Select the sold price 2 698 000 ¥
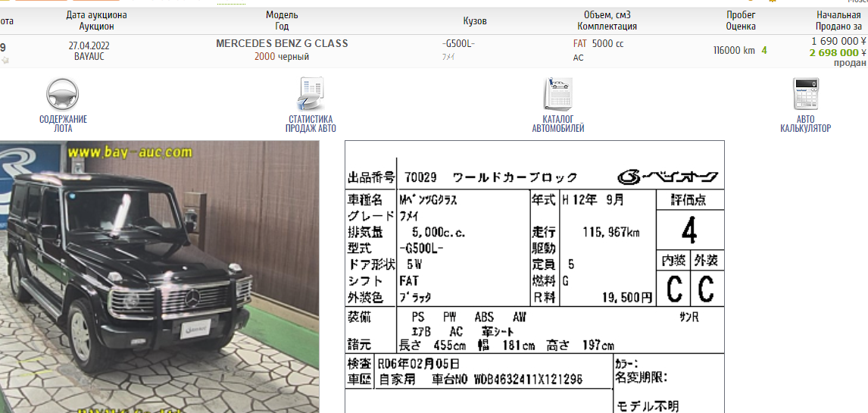This screenshot has height=413, width=868. [x=838, y=52]
